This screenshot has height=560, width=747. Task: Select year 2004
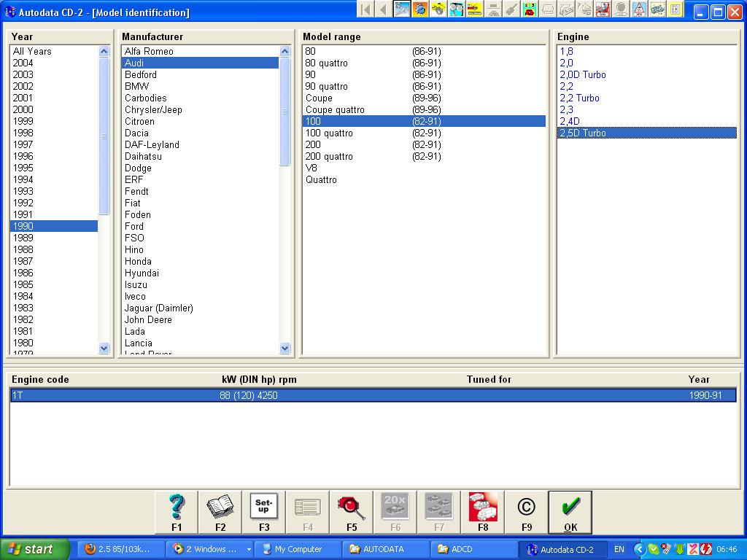pos(54,63)
